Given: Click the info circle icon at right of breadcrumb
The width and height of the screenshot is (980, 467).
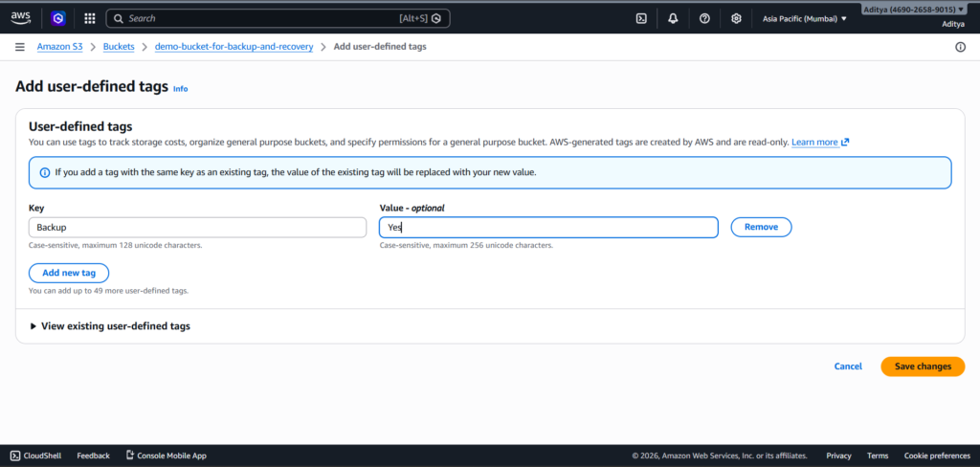Looking at the screenshot, I should (x=960, y=47).
